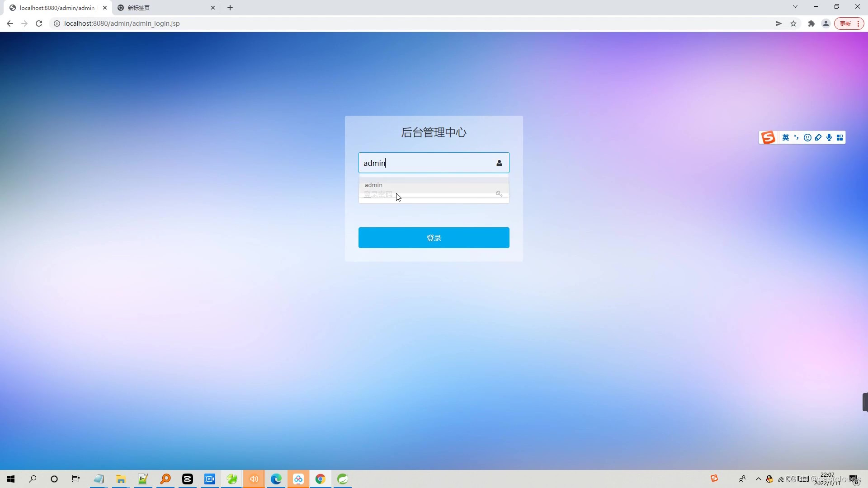This screenshot has height=488, width=868.
Task: Switch to the 新标签页 tab
Action: coord(163,8)
